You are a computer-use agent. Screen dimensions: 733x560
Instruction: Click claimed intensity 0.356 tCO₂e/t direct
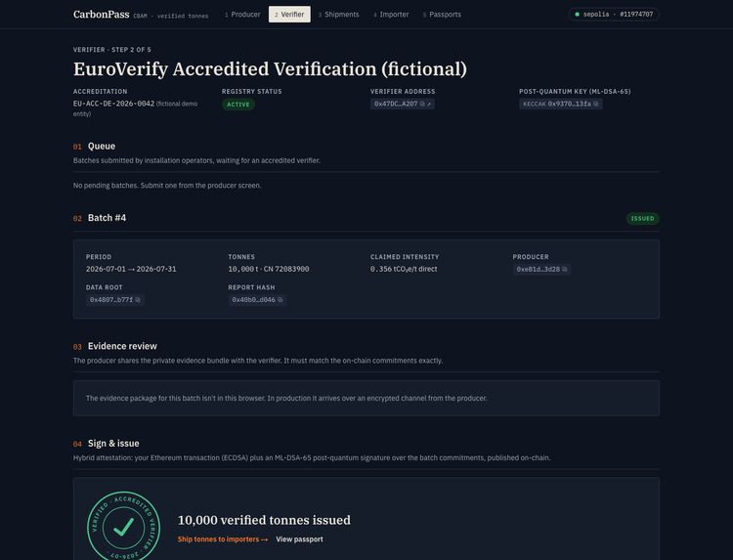(404, 269)
